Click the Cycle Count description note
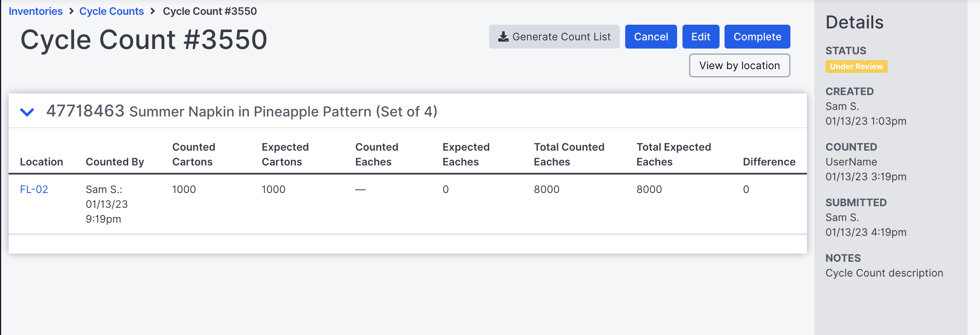This screenshot has height=335, width=980. [x=884, y=273]
